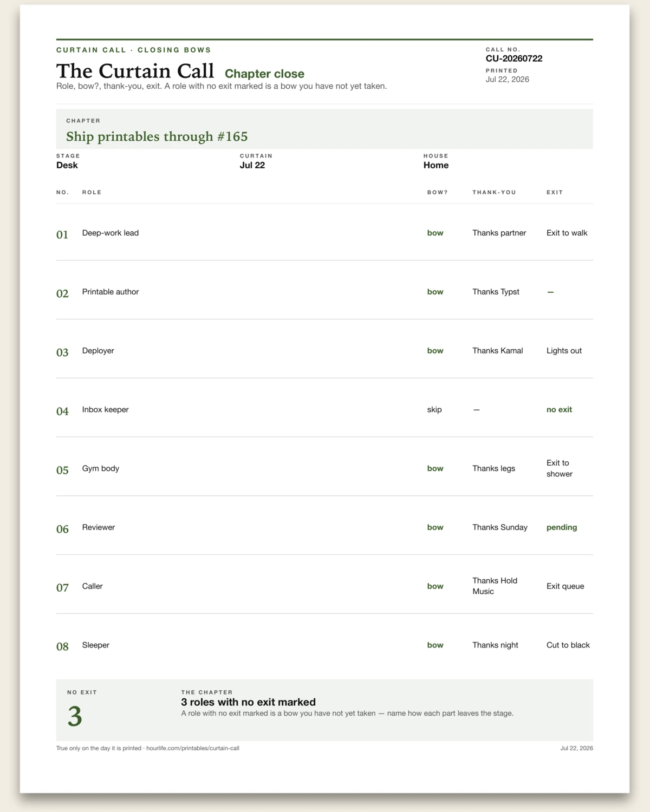Select the bow mark for Printable author

(435, 292)
